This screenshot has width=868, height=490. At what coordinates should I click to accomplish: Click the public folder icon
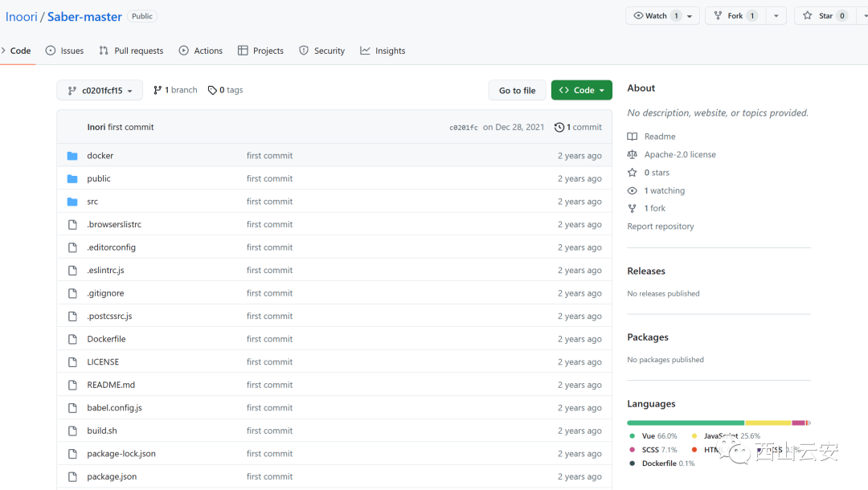[x=72, y=178]
